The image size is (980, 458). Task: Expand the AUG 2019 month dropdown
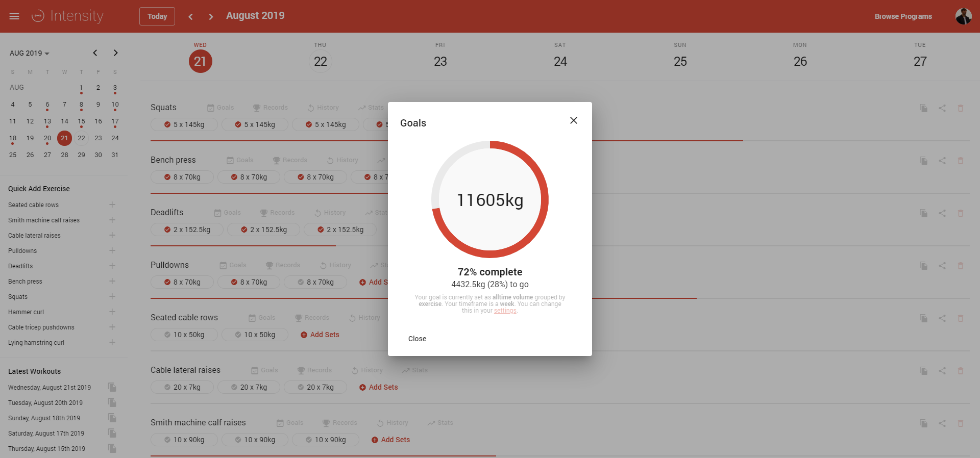coord(30,53)
